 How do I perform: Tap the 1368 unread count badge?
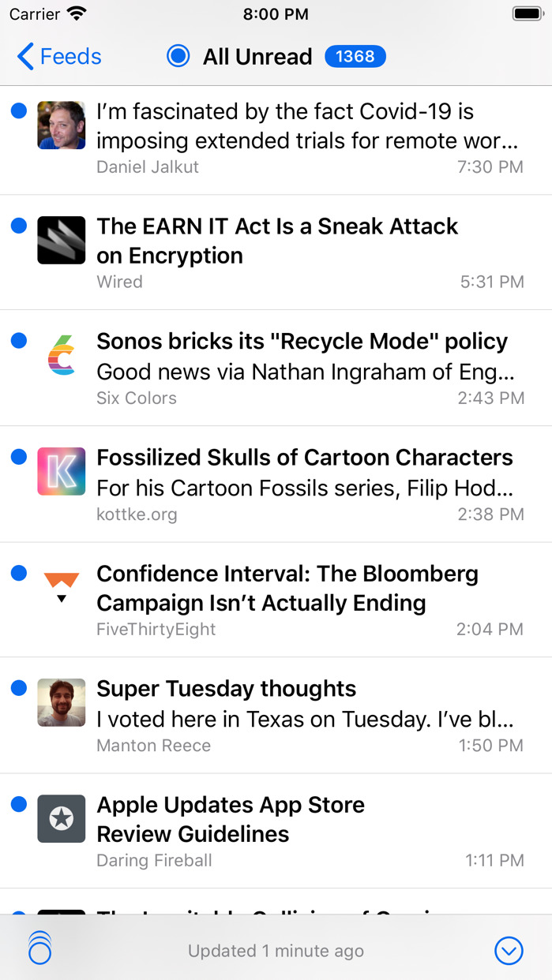355,56
